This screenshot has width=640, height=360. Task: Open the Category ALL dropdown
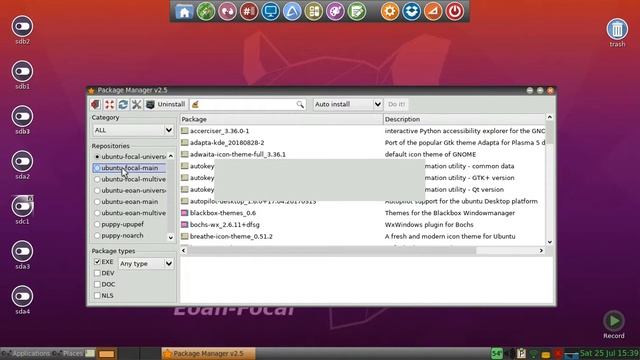tap(133, 130)
